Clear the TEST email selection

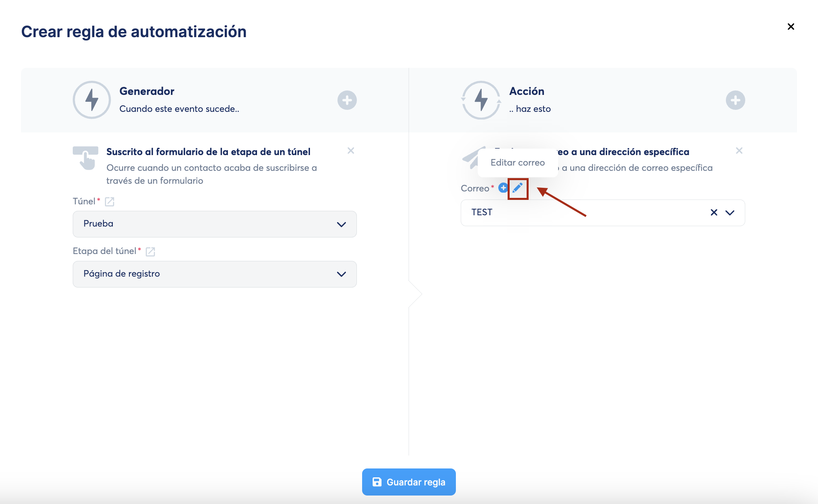point(714,212)
